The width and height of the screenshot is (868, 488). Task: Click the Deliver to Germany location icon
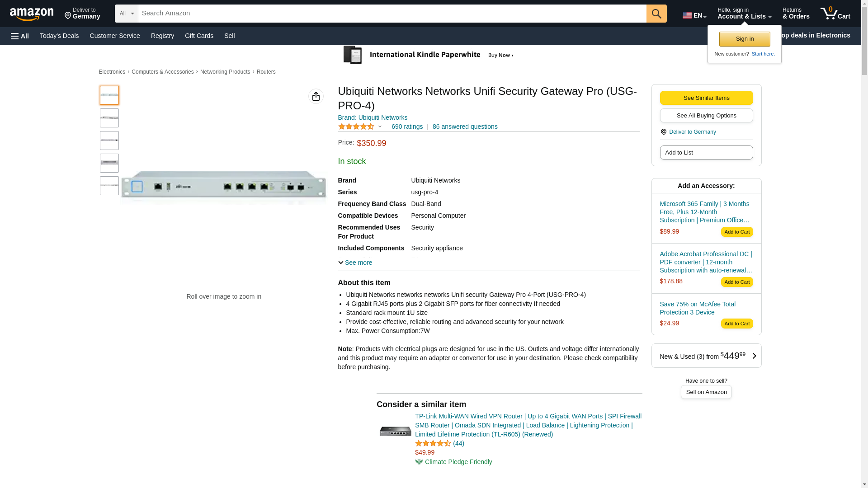[663, 132]
